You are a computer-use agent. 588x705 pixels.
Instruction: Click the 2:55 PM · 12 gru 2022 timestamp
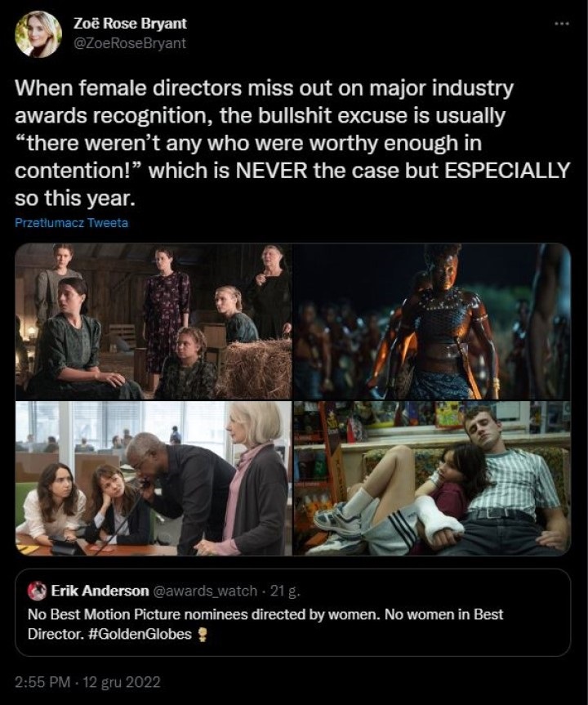coord(87,682)
